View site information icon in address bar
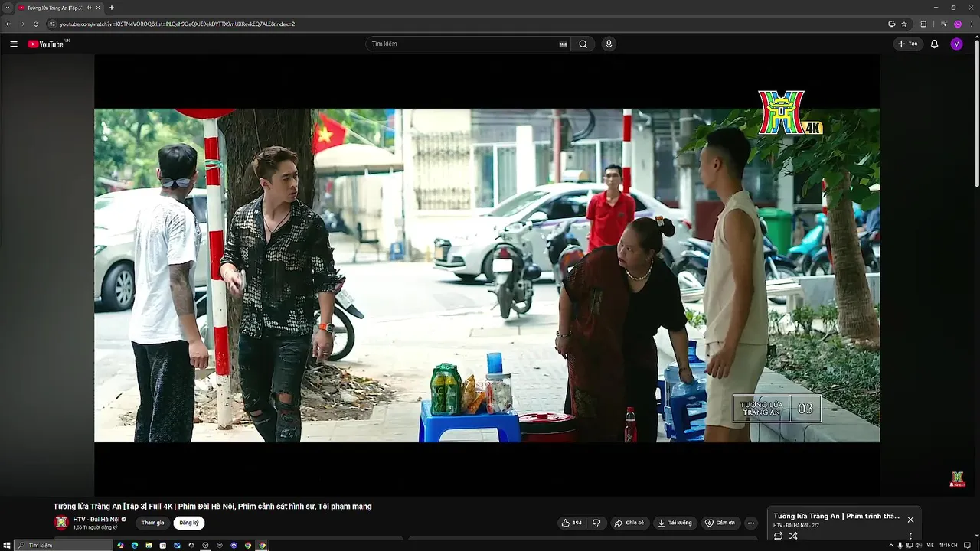 (52, 24)
